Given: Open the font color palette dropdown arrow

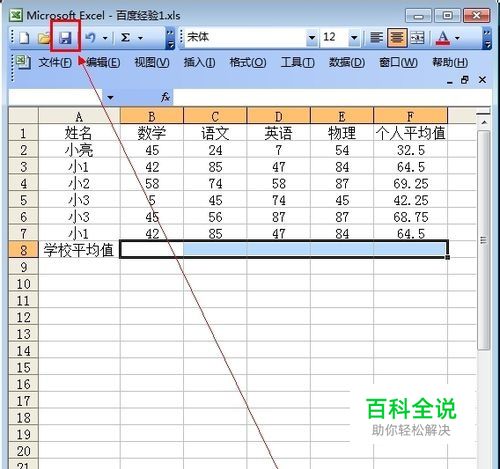Looking at the screenshot, I should pyautogui.click(x=457, y=38).
